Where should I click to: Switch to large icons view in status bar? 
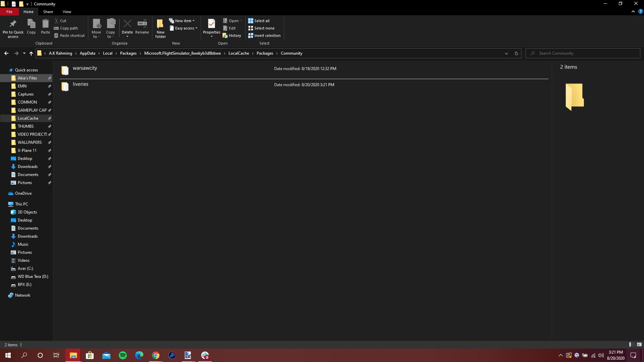(x=639, y=345)
